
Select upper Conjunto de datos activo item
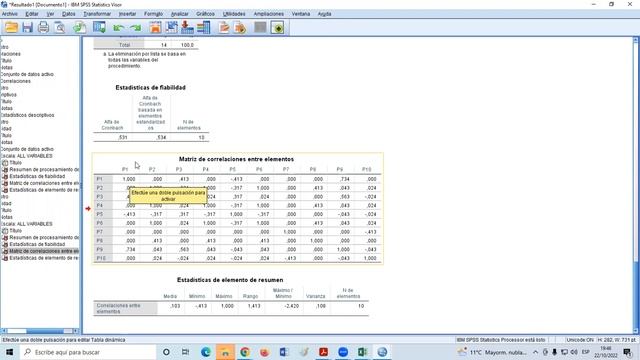coord(27,74)
